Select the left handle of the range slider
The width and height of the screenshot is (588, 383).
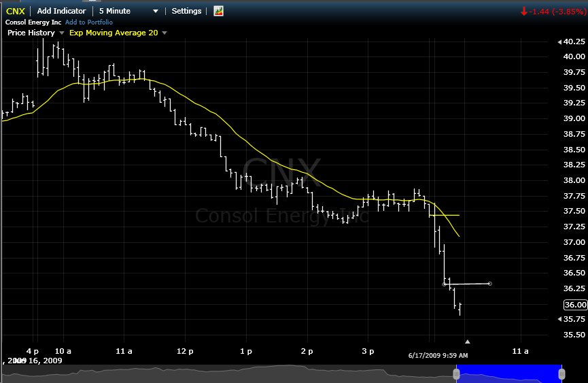(x=456, y=374)
